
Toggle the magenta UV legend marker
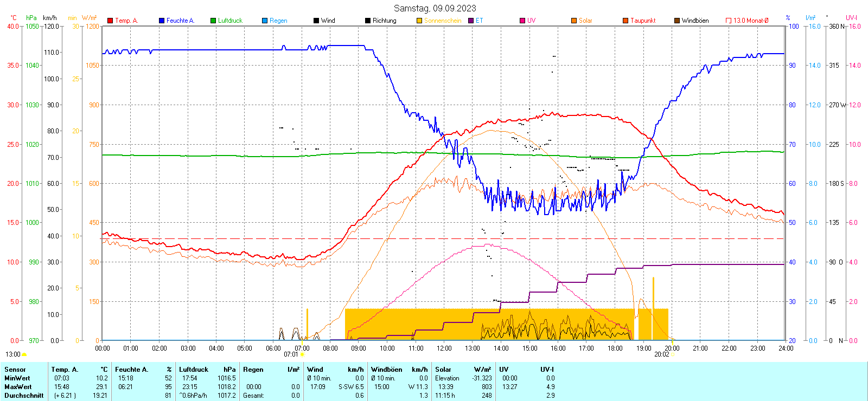tap(522, 21)
